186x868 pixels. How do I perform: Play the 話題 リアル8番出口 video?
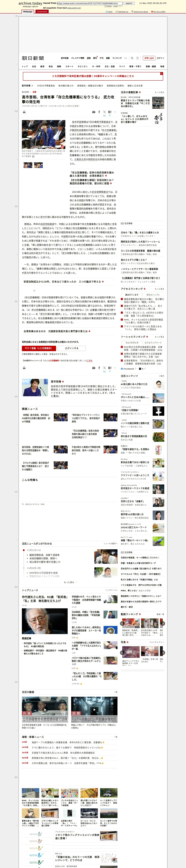point(94,709)
